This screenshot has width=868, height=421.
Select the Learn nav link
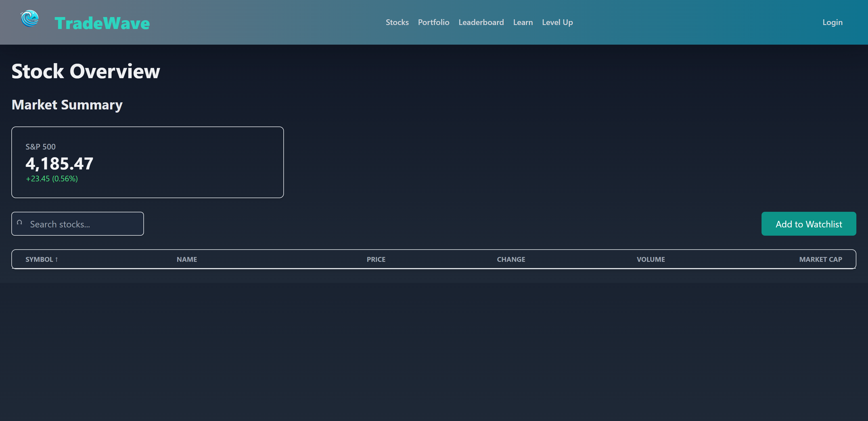(523, 22)
